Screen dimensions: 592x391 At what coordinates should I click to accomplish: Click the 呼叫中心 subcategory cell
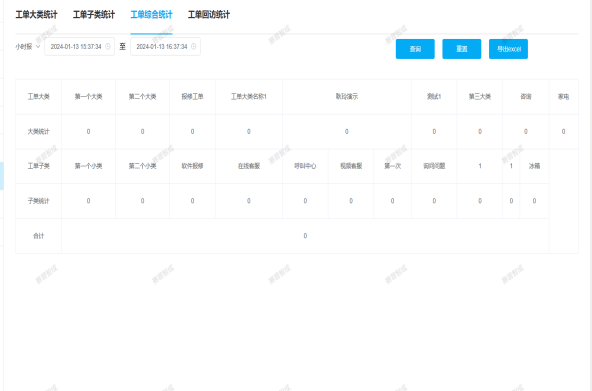point(305,166)
